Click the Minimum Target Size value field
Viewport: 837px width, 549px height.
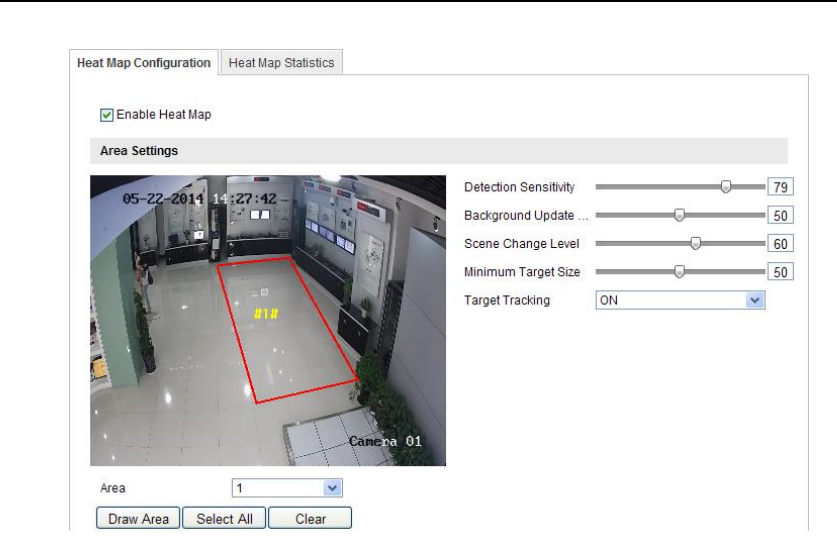coord(780,271)
